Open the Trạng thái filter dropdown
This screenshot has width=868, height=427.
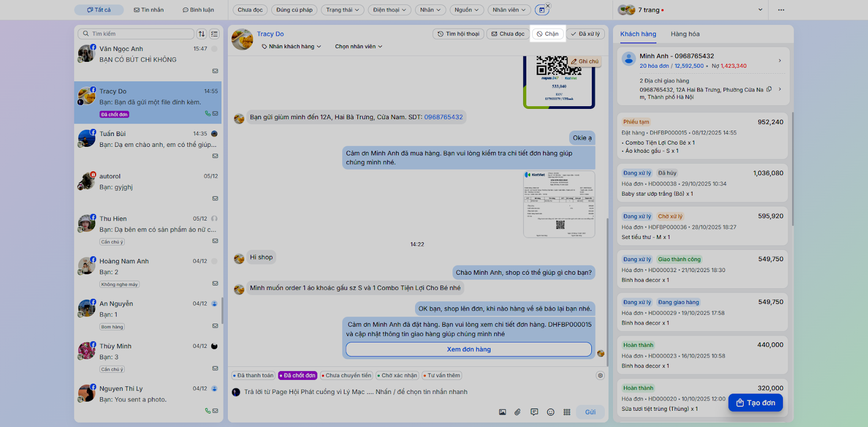click(342, 10)
